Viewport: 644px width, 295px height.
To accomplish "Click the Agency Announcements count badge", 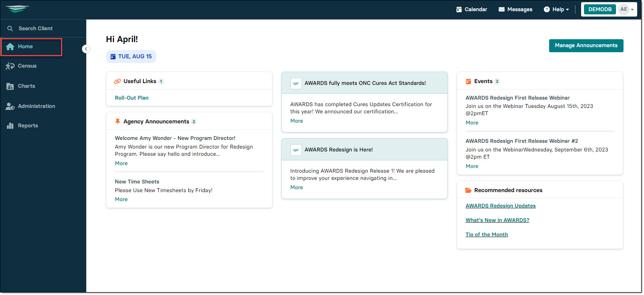I will 194,122.
